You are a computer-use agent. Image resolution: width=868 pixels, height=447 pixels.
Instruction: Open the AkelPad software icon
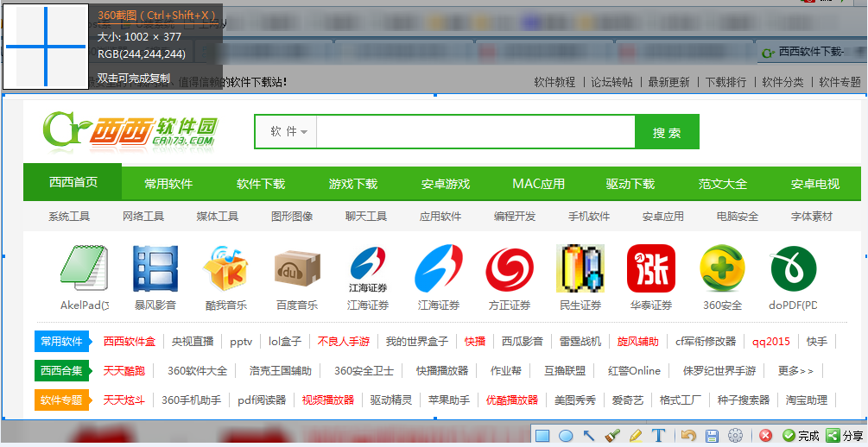pyautogui.click(x=84, y=269)
